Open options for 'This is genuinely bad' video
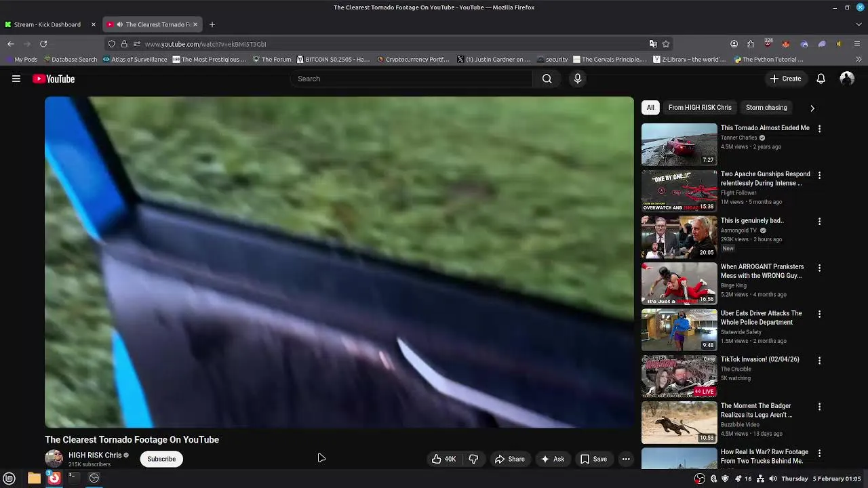This screenshot has height=488, width=868. (819, 222)
